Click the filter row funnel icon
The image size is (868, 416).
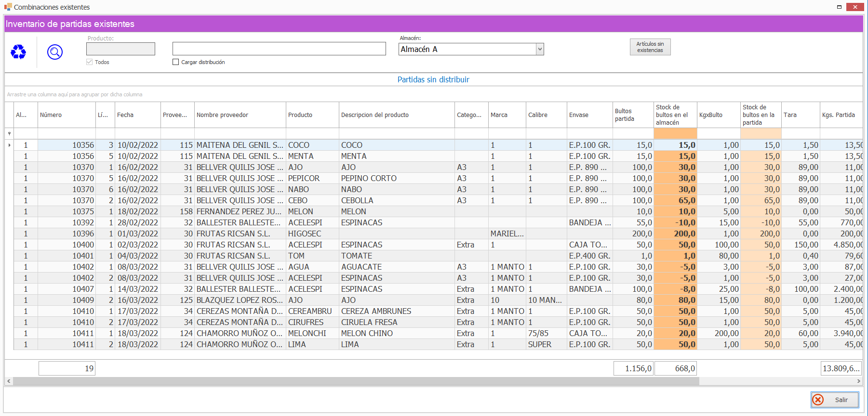(x=9, y=134)
